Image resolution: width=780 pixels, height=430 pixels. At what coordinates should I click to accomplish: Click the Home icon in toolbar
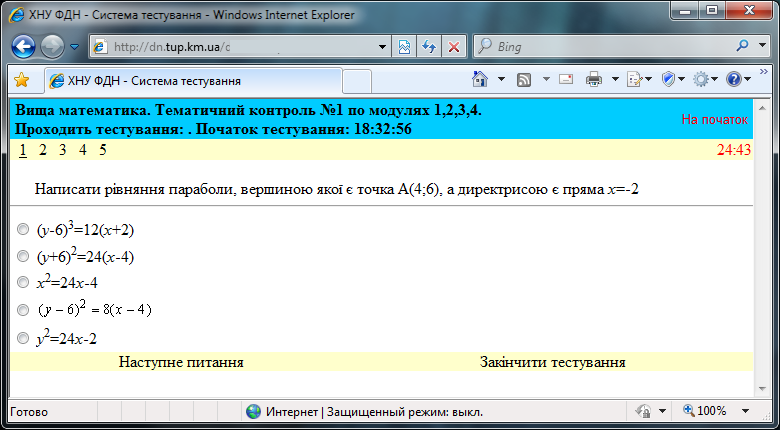click(480, 80)
